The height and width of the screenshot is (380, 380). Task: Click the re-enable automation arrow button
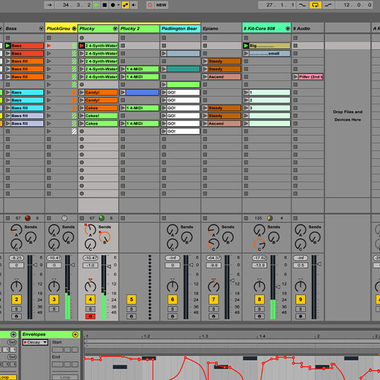(x=134, y=5)
